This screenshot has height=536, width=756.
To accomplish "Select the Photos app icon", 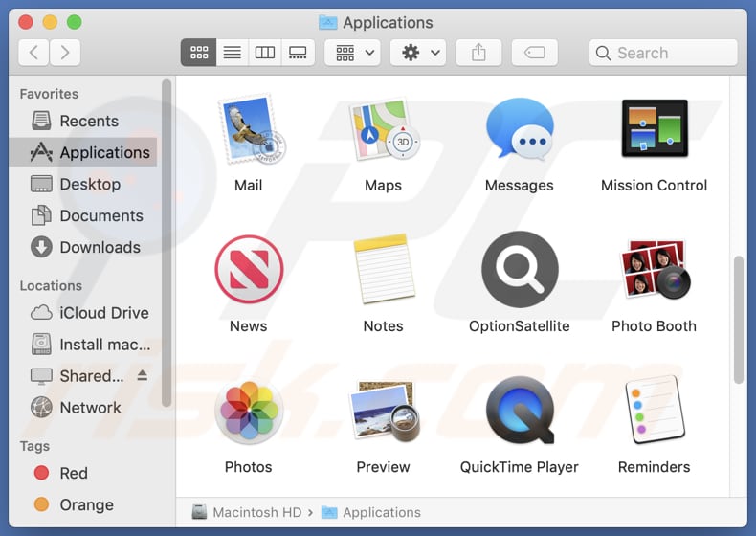I will pos(249,411).
